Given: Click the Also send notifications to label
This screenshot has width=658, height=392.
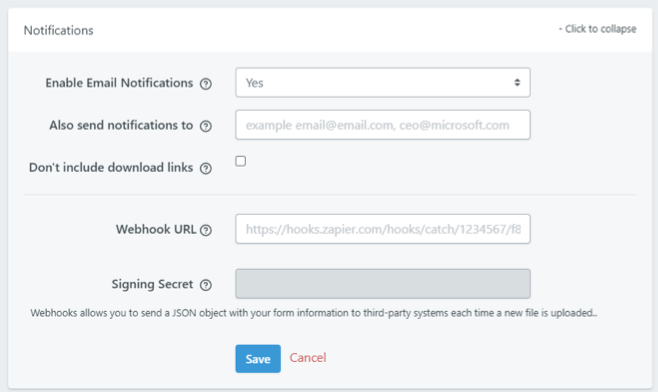Looking at the screenshot, I should point(121,125).
